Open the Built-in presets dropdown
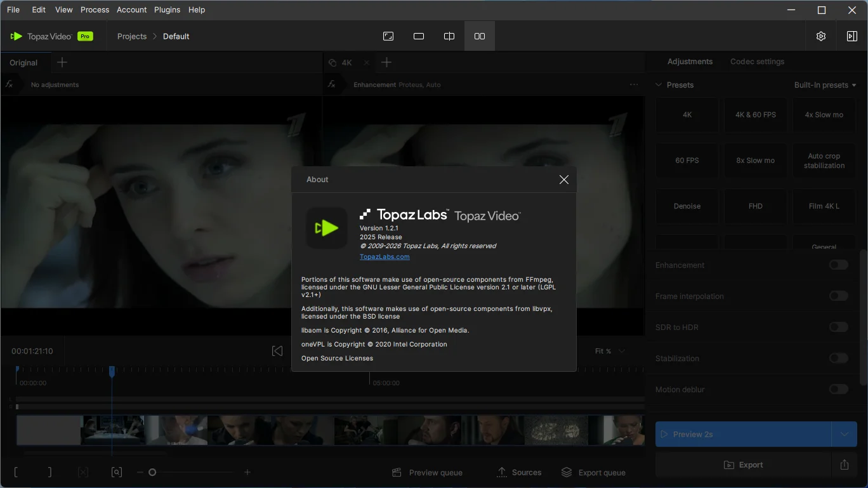The image size is (868, 488). (825, 85)
